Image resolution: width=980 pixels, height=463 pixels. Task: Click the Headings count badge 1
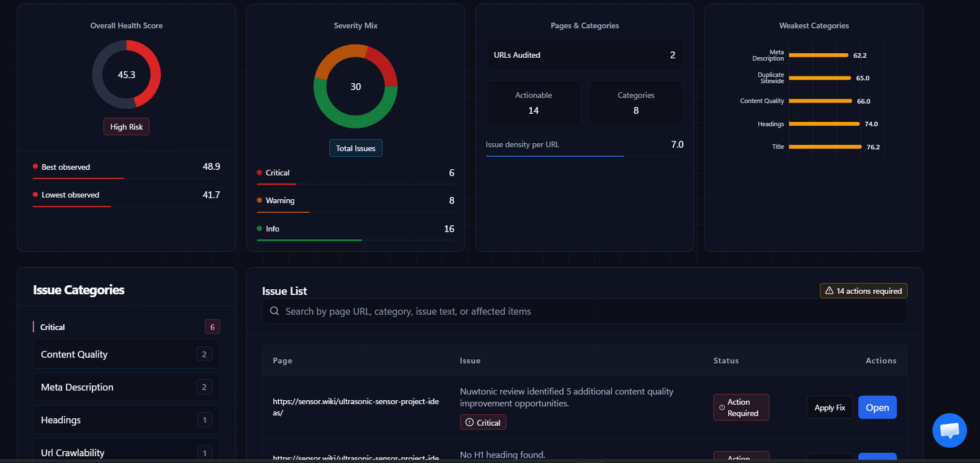tap(204, 420)
